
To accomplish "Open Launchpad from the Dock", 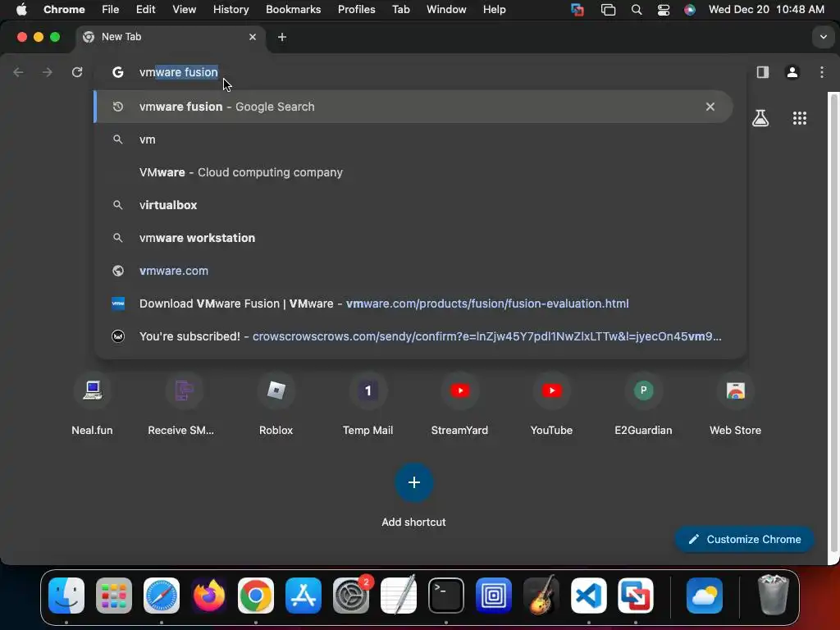I will click(x=114, y=596).
